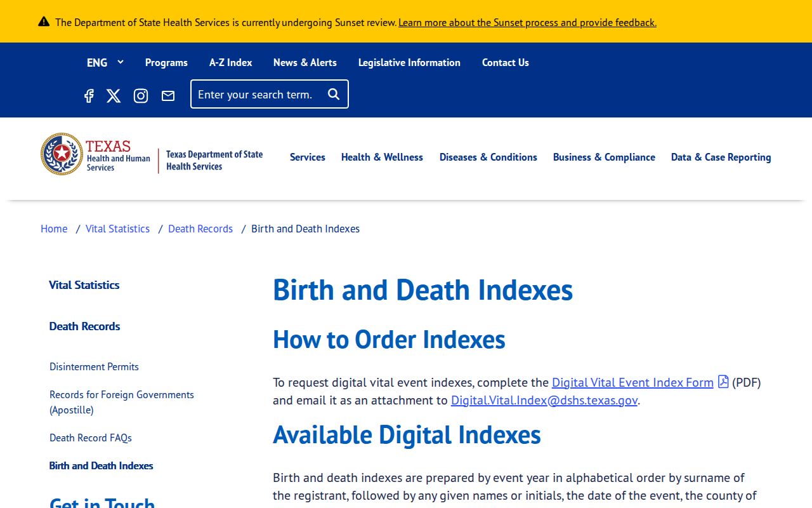The image size is (812, 508).
Task: Open the DSHS Facebook page icon
Action: pos(89,96)
